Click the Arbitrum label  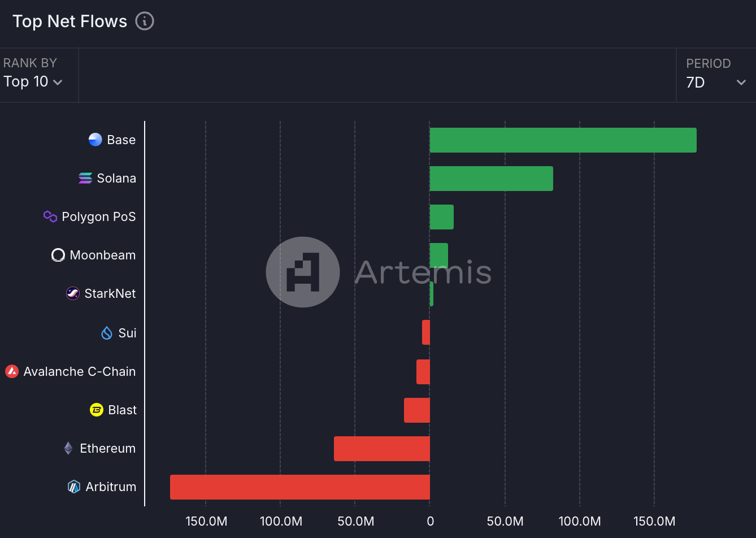click(x=111, y=487)
